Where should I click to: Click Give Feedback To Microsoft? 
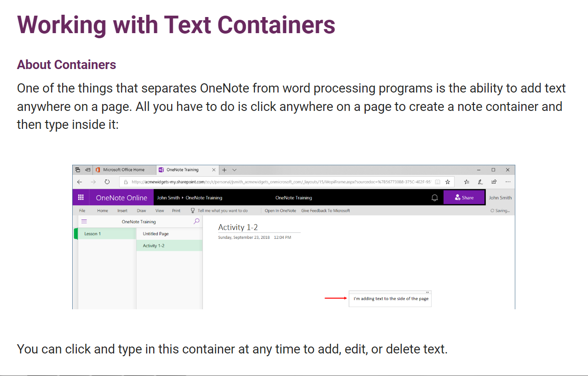pos(325,211)
